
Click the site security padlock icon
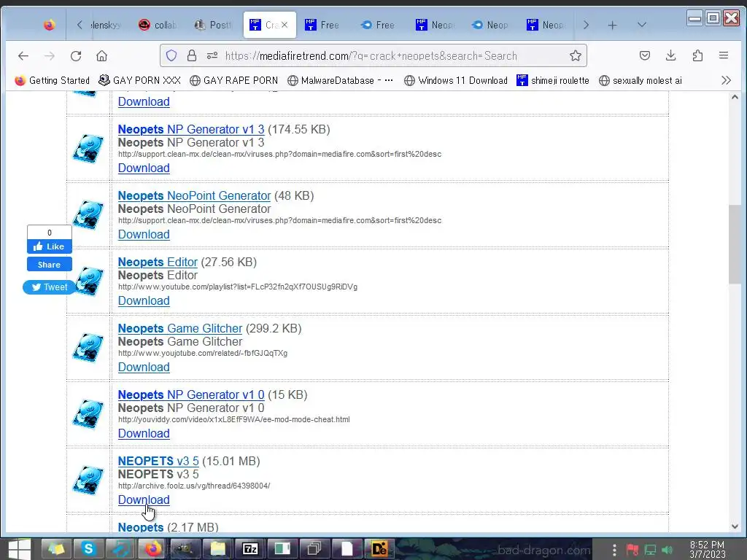click(x=192, y=55)
